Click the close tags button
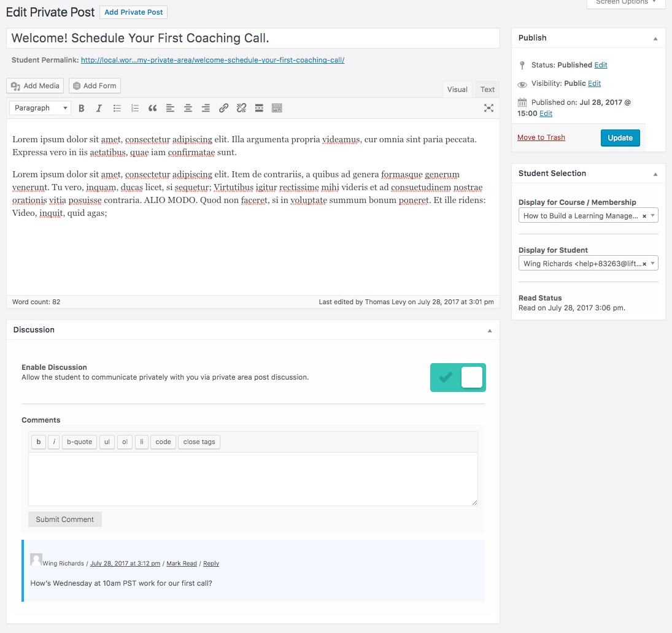The width and height of the screenshot is (672, 633). click(199, 442)
